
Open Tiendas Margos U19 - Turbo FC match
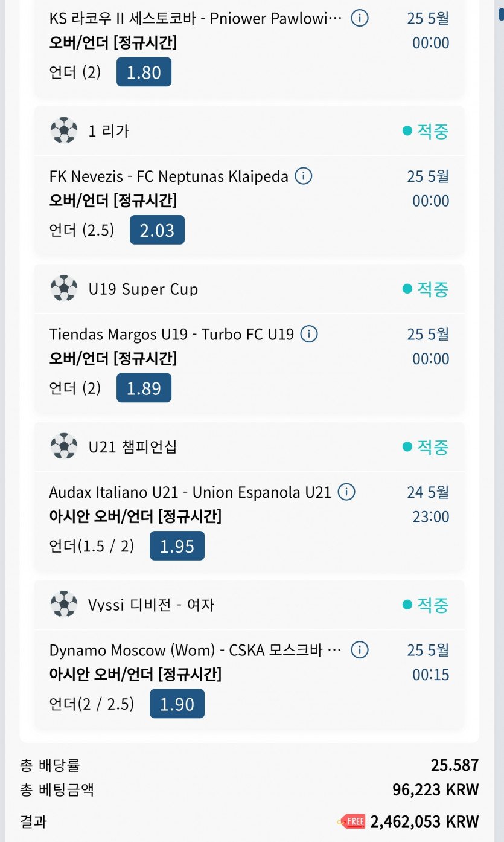[171, 334]
